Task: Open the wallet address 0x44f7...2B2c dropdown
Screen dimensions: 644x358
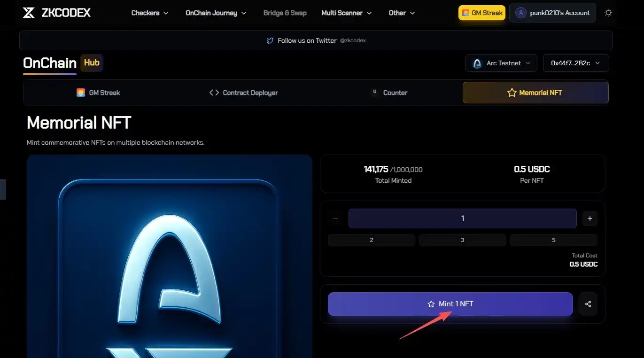Action: 576,62
